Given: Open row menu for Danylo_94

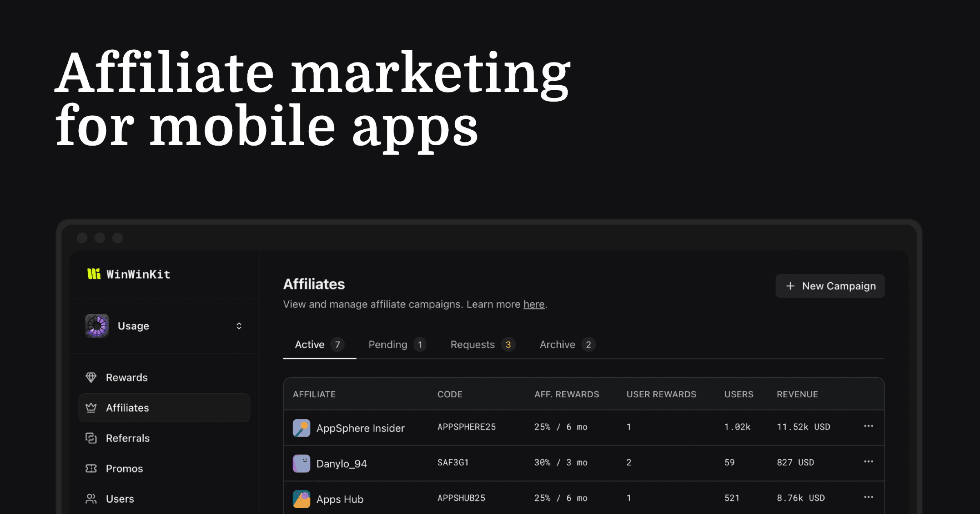Looking at the screenshot, I should point(869,461).
